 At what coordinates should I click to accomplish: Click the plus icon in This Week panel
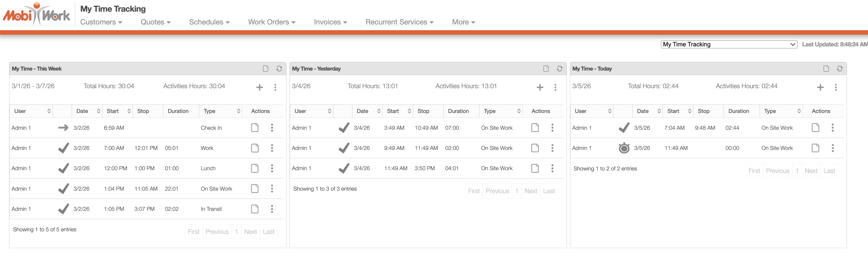tap(259, 88)
